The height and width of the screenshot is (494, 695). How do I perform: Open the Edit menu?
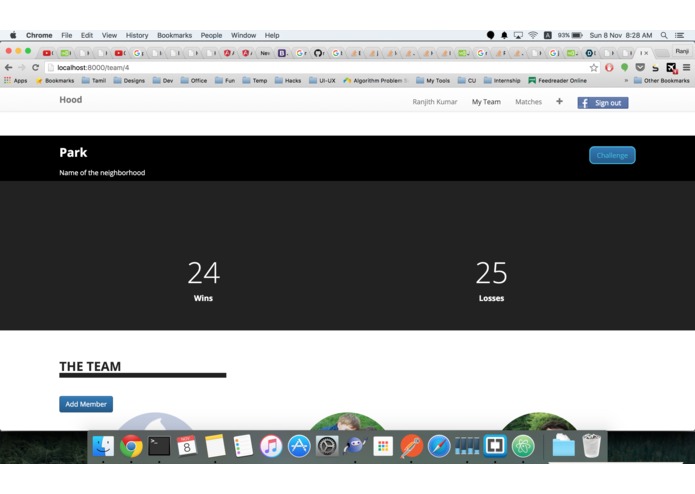(87, 35)
